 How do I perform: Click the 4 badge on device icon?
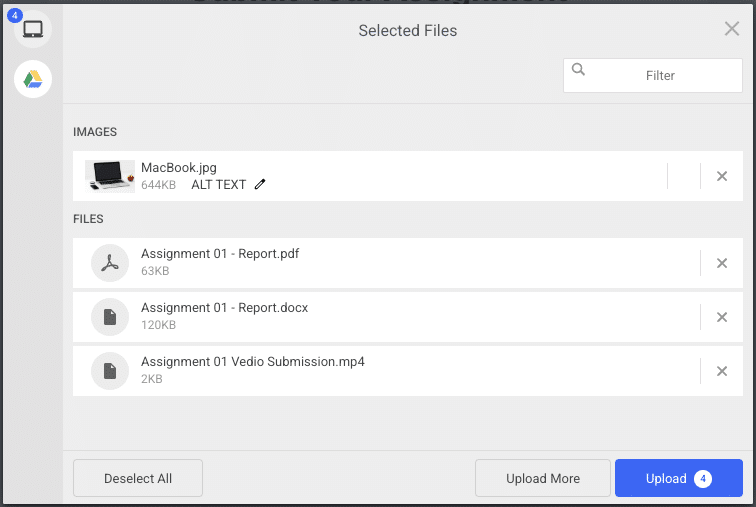[x=15, y=15]
